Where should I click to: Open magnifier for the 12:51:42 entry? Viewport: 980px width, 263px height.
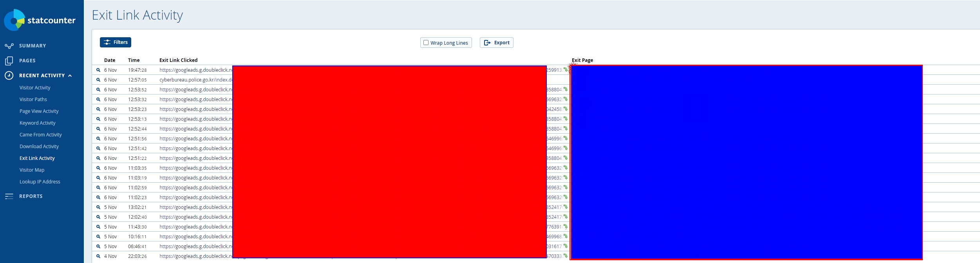point(98,149)
